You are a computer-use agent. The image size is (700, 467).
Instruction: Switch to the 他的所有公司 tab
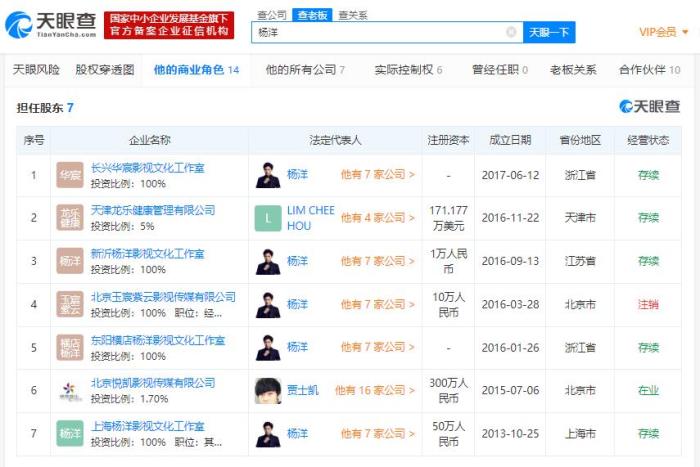(x=304, y=70)
